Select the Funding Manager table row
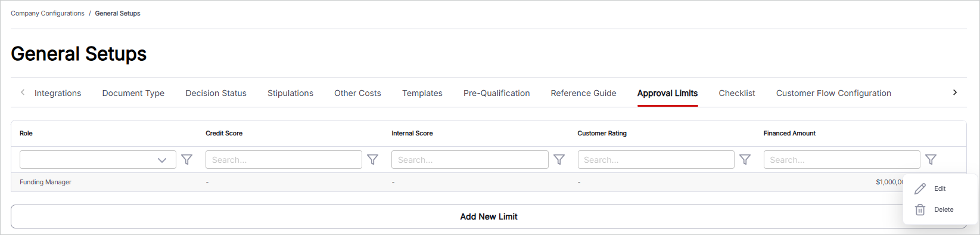The height and width of the screenshot is (235, 980). coord(489,182)
